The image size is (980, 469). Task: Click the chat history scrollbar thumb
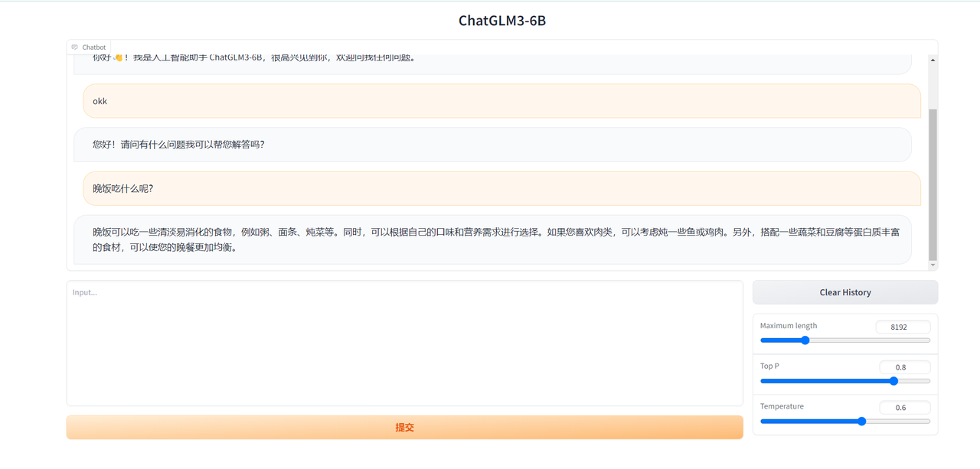[x=933, y=184]
